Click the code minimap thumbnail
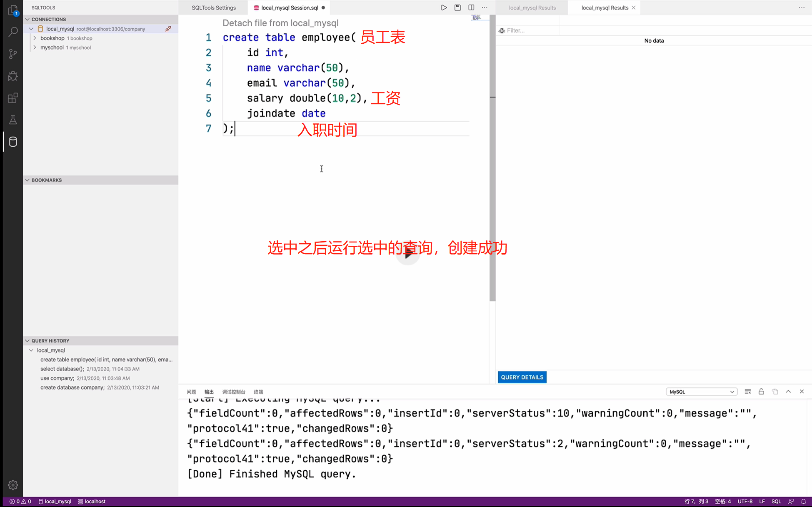The height and width of the screenshot is (507, 812). [476, 17]
